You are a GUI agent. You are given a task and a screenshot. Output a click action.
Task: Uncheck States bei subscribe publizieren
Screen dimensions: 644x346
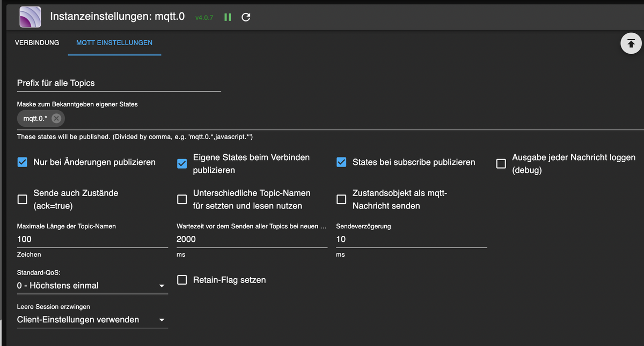tap(341, 162)
